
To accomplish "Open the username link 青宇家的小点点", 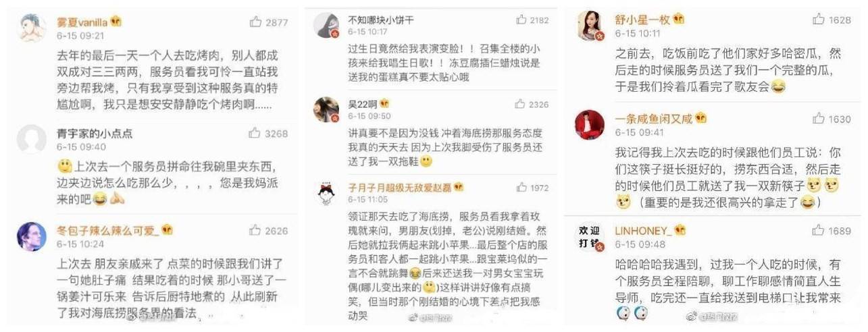I will pyautogui.click(x=94, y=134).
